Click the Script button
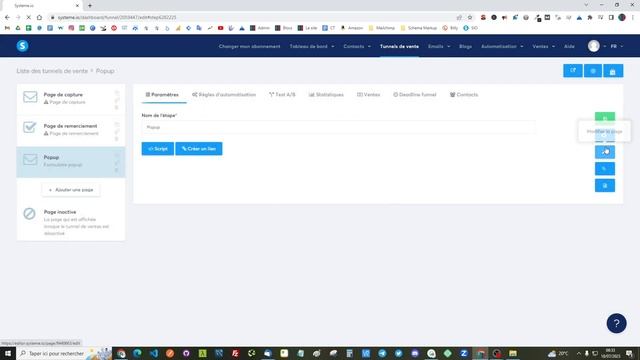Image resolution: width=640 pixels, height=360 pixels. pyautogui.click(x=158, y=149)
